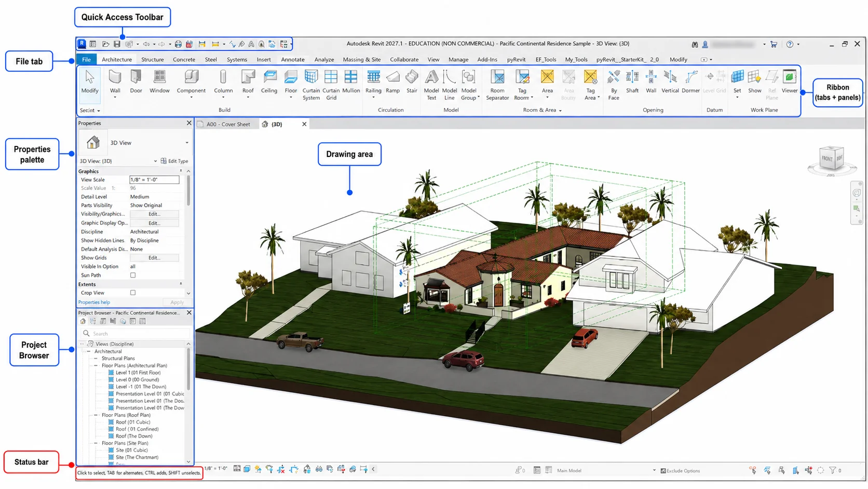This screenshot has width=868, height=489.
Task: Choose the Window tool
Action: coord(159,82)
